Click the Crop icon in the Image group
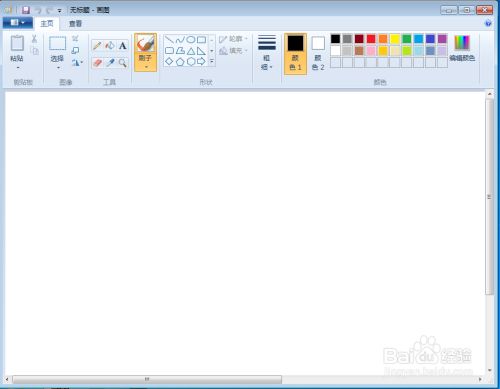500x389 pixels. 75,39
